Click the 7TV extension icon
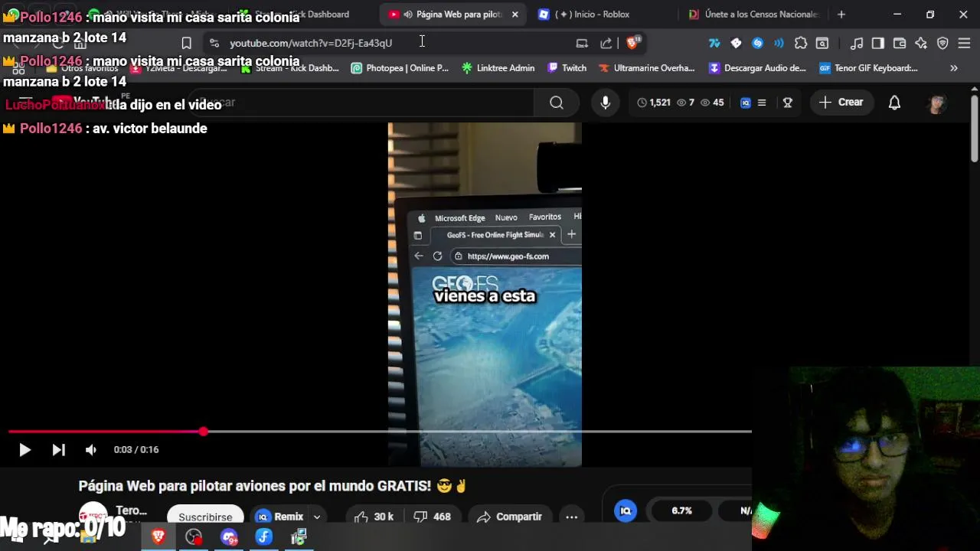Viewport: 980px width, 551px height. (714, 44)
